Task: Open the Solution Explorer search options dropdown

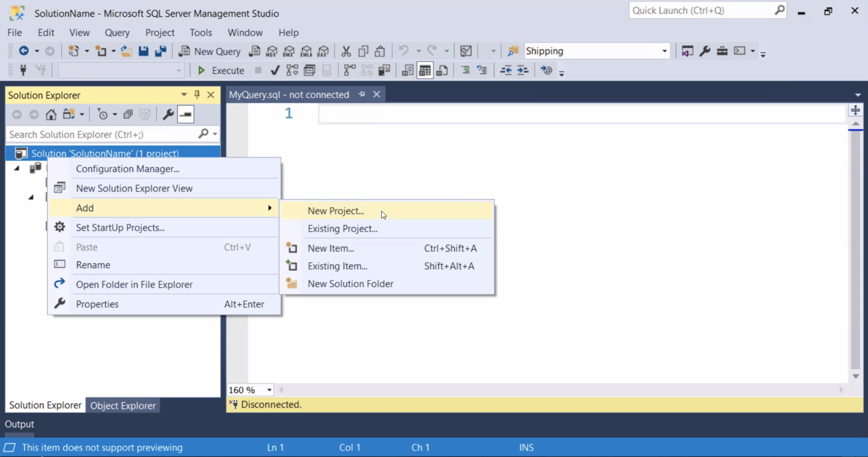Action: 215,134
